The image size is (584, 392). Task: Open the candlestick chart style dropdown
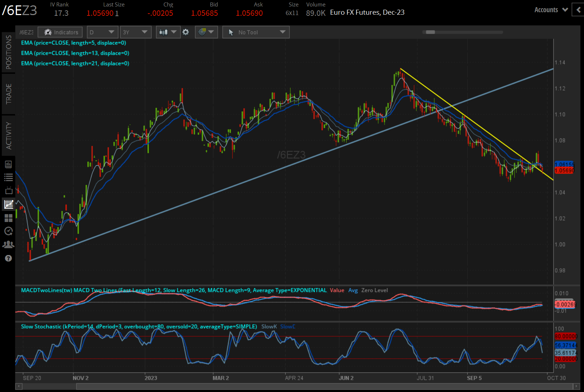168,32
